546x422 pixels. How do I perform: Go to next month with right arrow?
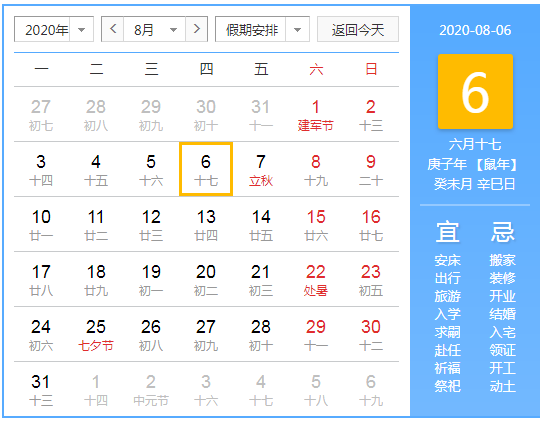pos(197,29)
